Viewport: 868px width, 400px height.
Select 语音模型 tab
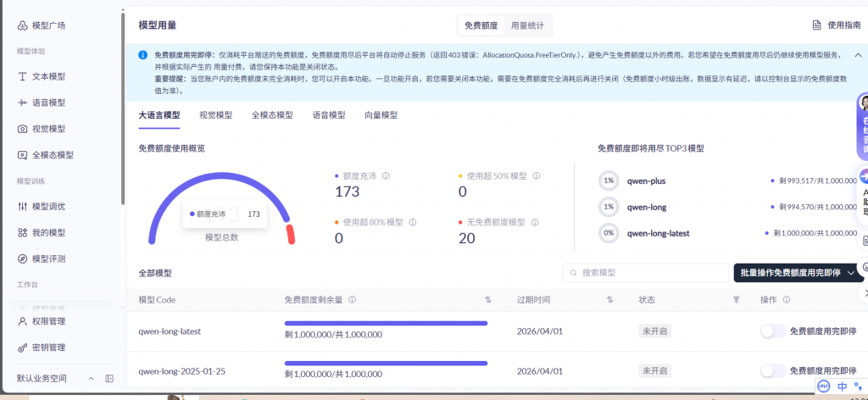(x=329, y=115)
